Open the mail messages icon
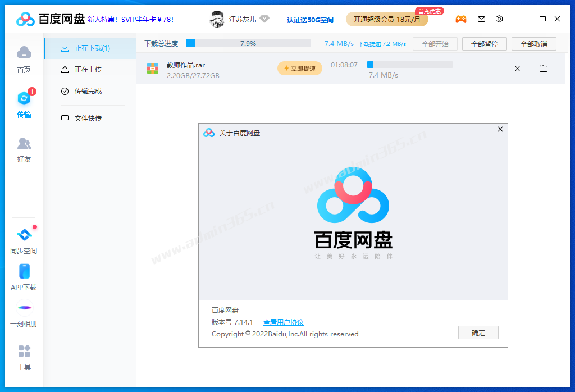575x392 pixels. 481,19
